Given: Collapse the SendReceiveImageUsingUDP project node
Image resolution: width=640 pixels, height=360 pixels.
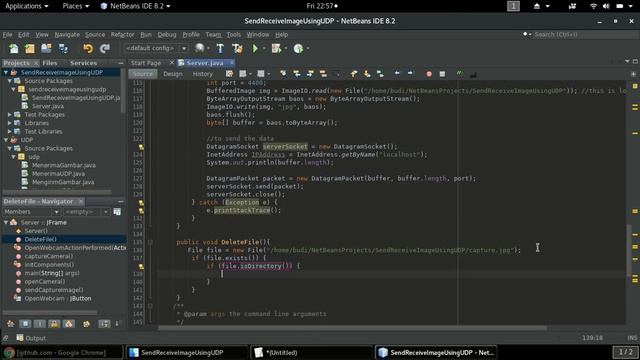Looking at the screenshot, I should 6,72.
